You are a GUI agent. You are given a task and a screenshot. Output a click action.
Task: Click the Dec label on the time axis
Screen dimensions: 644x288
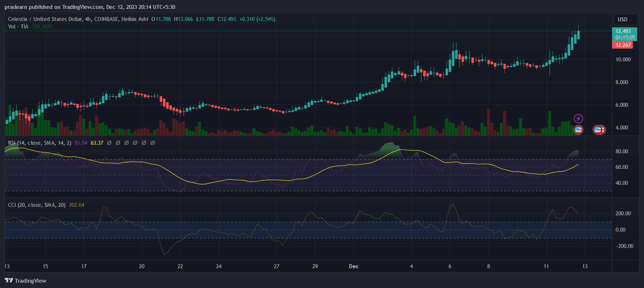(x=354, y=266)
